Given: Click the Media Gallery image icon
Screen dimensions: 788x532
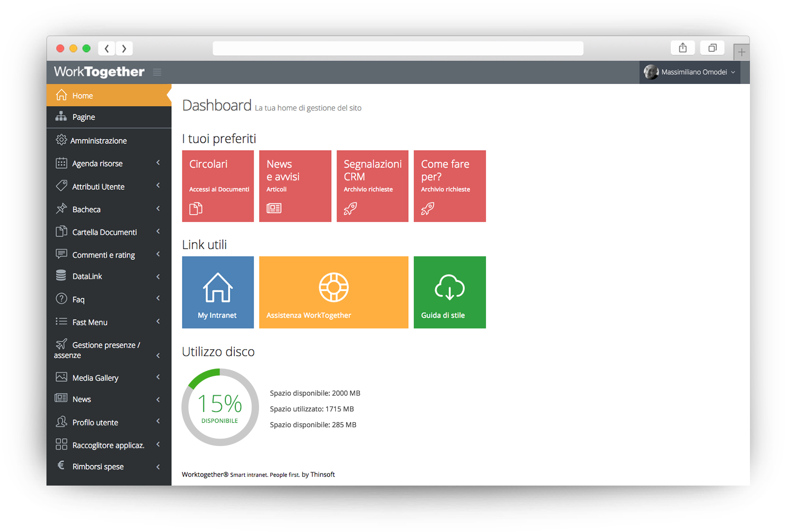Looking at the screenshot, I should pos(61,377).
